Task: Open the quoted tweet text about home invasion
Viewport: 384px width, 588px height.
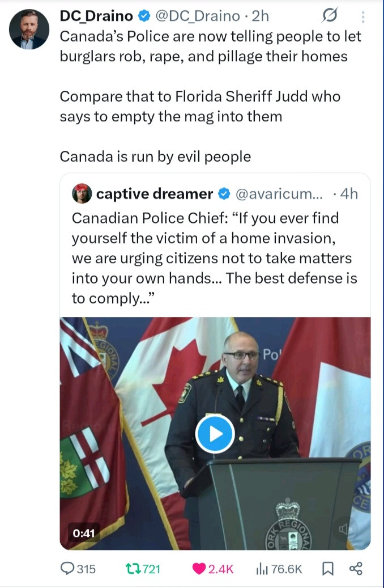Action: pos(214,259)
